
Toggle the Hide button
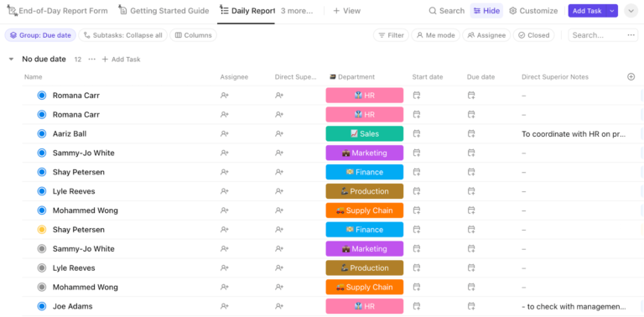click(486, 11)
